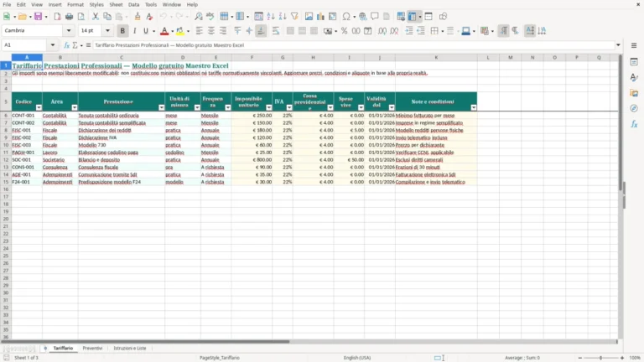Select row 10 header
Screen dimensions: 644x362
click(x=6, y=145)
